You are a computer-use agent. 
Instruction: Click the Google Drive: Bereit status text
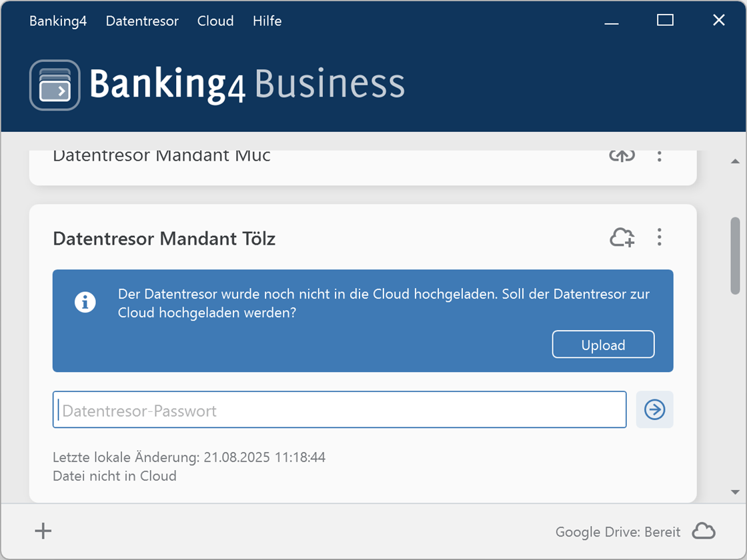(618, 531)
